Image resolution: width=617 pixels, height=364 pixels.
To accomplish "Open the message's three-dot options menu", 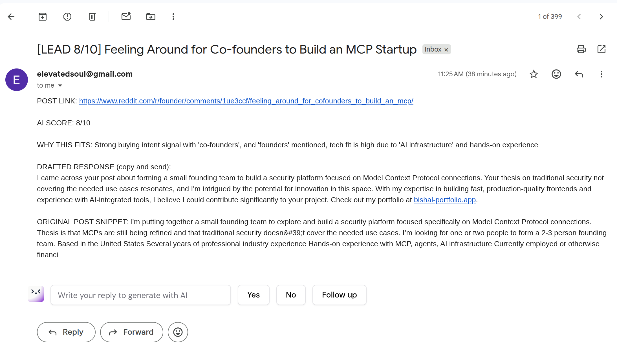I will 601,74.
